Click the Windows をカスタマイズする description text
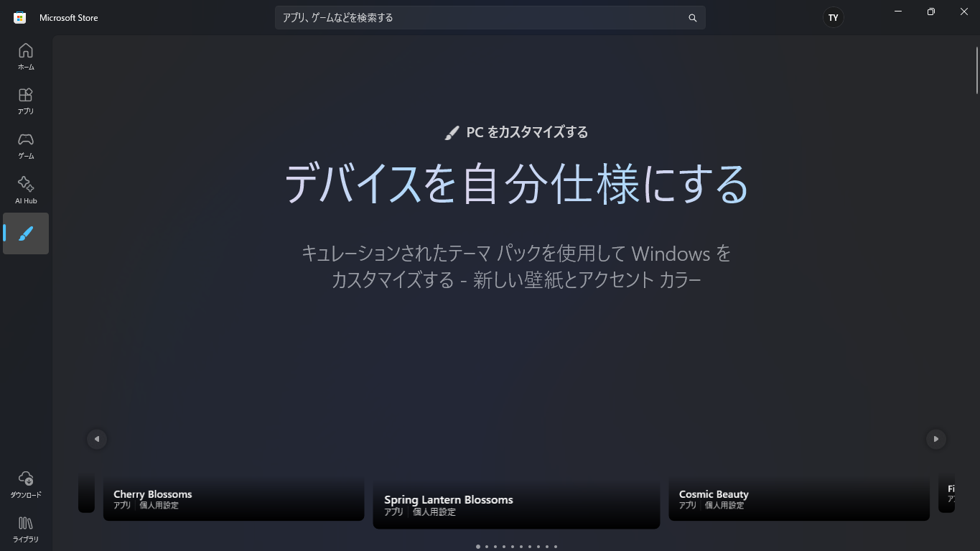The height and width of the screenshot is (551, 980). click(516, 267)
